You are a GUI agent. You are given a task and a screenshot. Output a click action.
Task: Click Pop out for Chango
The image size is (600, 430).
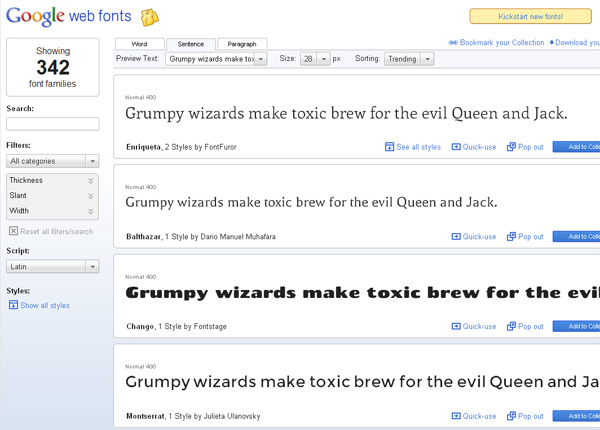click(x=530, y=326)
